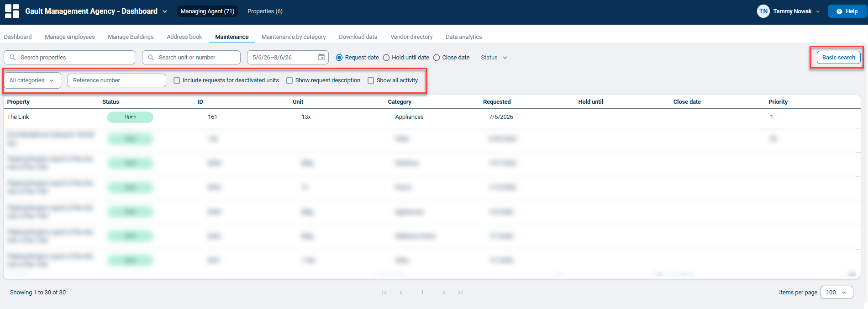Click the Category column header

click(x=400, y=102)
